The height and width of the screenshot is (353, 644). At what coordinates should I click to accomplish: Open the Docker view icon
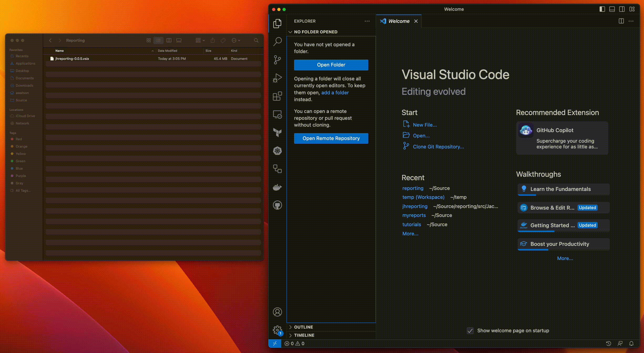point(277,187)
